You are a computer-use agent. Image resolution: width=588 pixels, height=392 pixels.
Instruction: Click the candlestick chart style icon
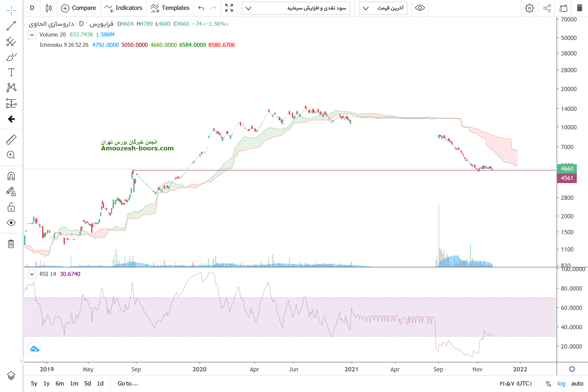point(49,8)
